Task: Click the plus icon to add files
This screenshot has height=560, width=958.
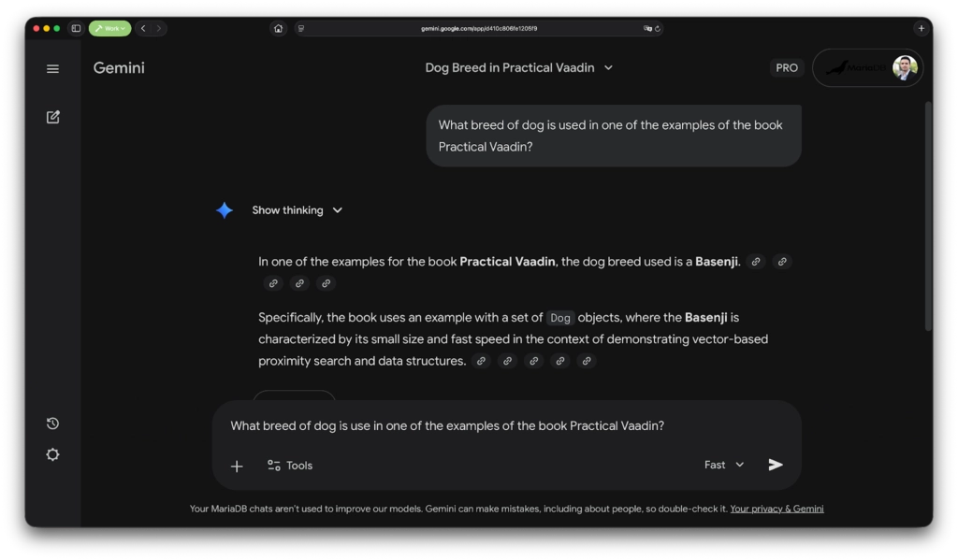Action: (x=237, y=466)
